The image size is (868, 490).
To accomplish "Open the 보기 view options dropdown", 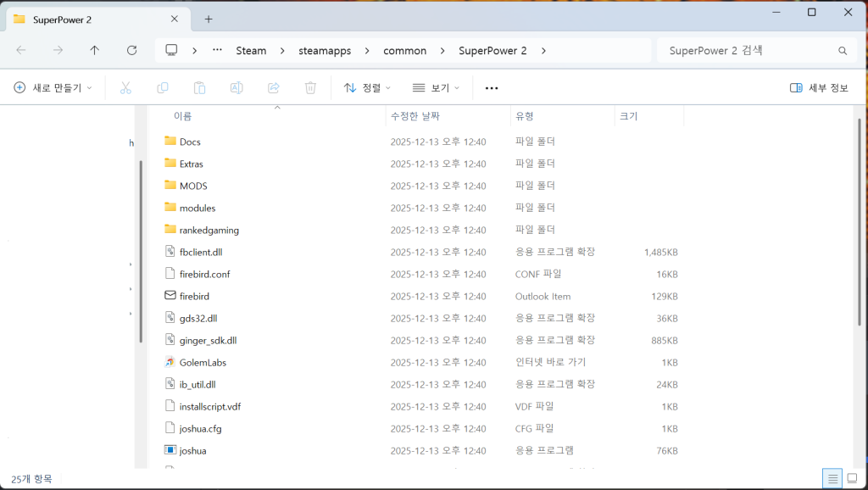I will (x=436, y=88).
